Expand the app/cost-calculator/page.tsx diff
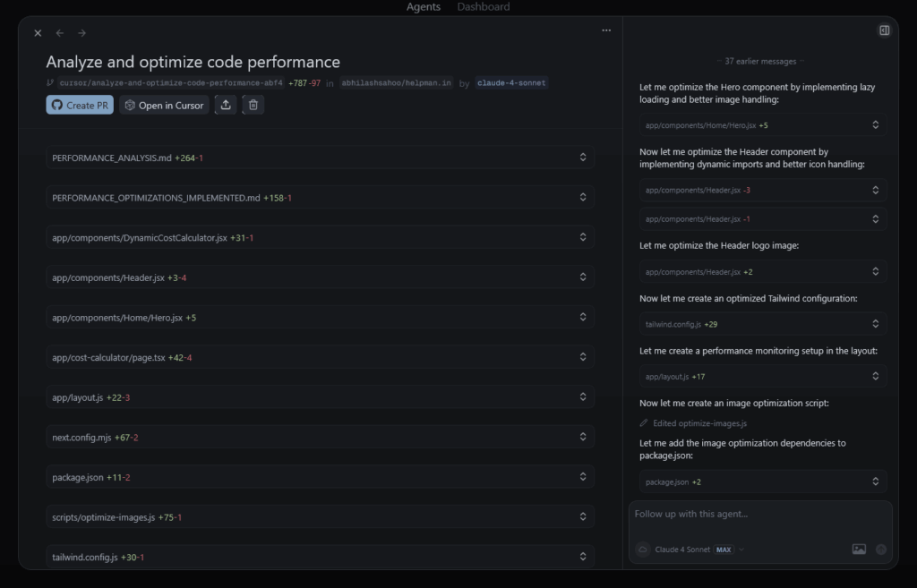 click(x=321, y=358)
